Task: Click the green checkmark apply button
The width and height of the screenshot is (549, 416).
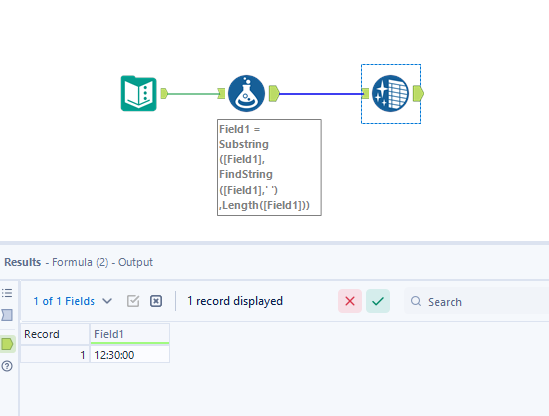Action: pyautogui.click(x=378, y=301)
